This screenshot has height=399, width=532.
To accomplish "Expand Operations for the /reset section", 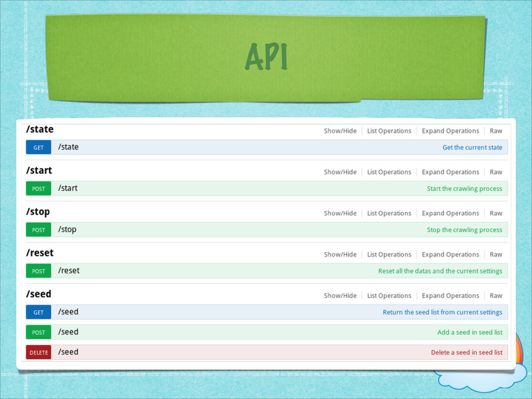I will click(450, 255).
